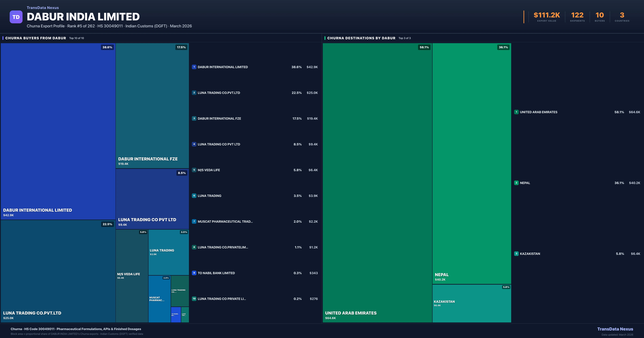Click the 38.6% percentage tag on largest block

(x=107, y=47)
